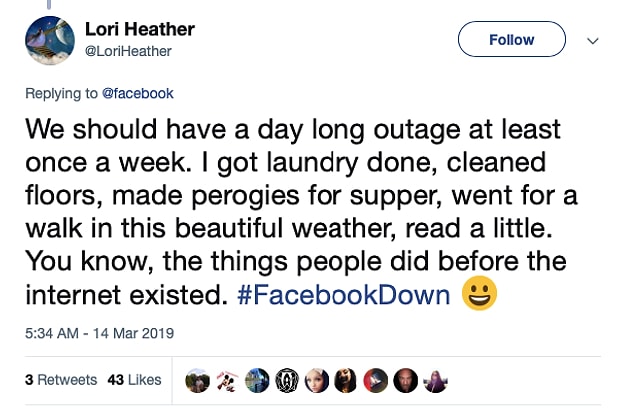Click the Mickey Mouse liker avatar

pyautogui.click(x=227, y=380)
